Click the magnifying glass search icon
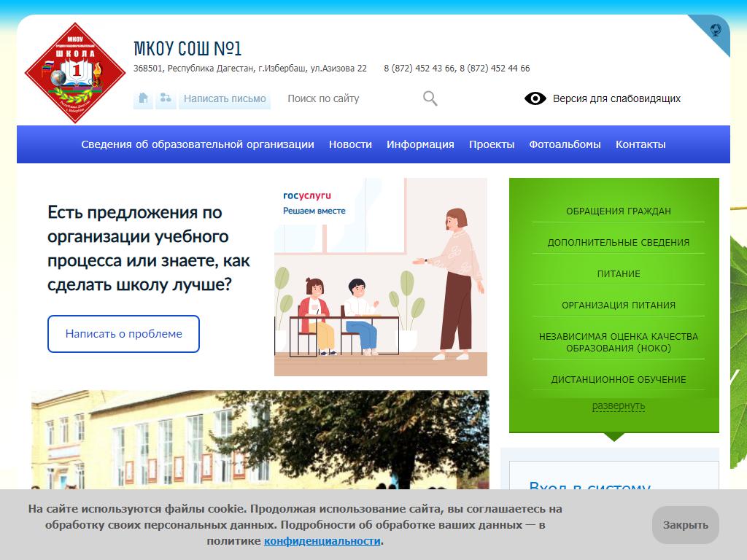The width and height of the screenshot is (747, 560). 430,98
